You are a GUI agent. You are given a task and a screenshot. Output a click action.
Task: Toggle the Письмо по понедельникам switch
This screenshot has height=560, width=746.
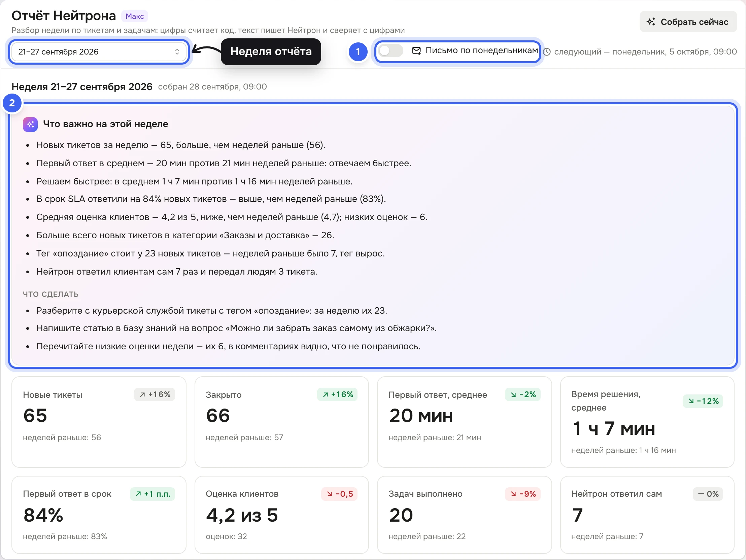(x=391, y=51)
